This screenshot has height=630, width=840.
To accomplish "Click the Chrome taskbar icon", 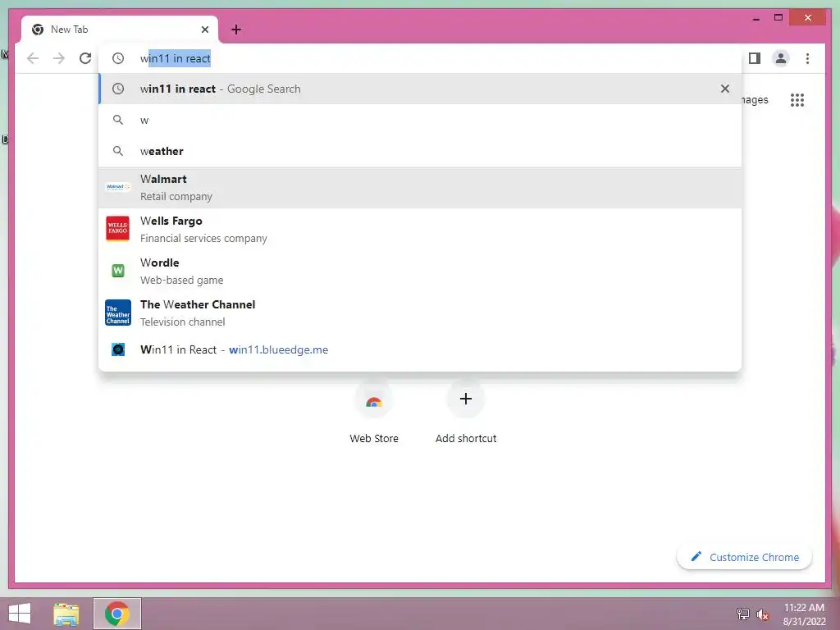I will (117, 614).
